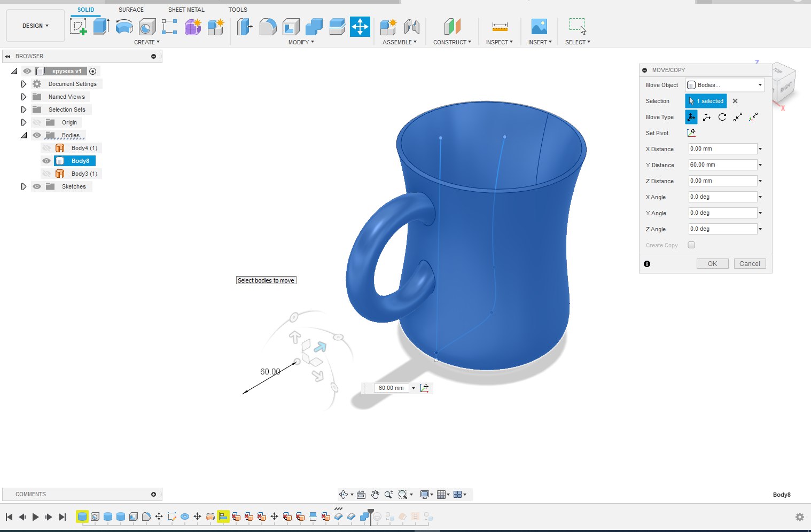Click the Select tool icon
This screenshot has height=532, width=811.
click(x=578, y=26)
